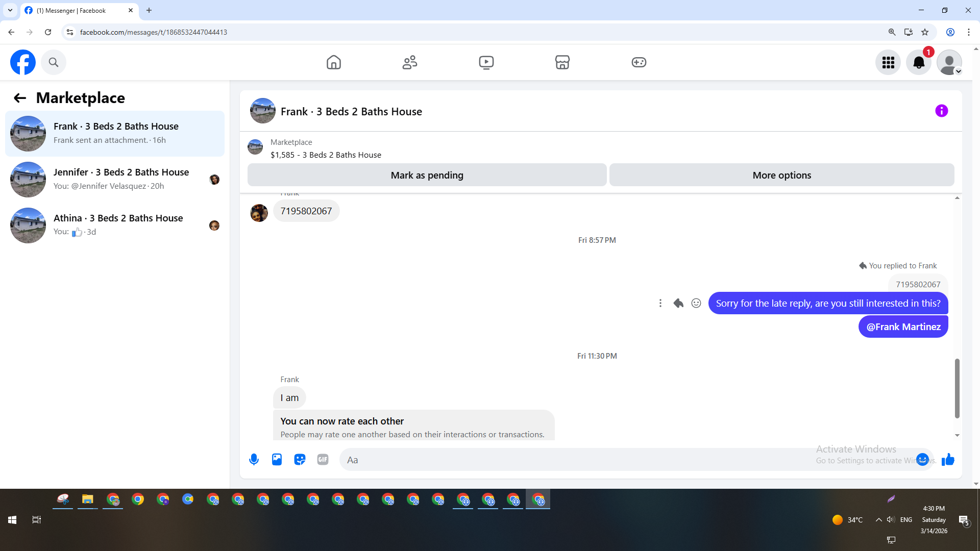Bookmark this page with the star
980x551 pixels.
(925, 32)
